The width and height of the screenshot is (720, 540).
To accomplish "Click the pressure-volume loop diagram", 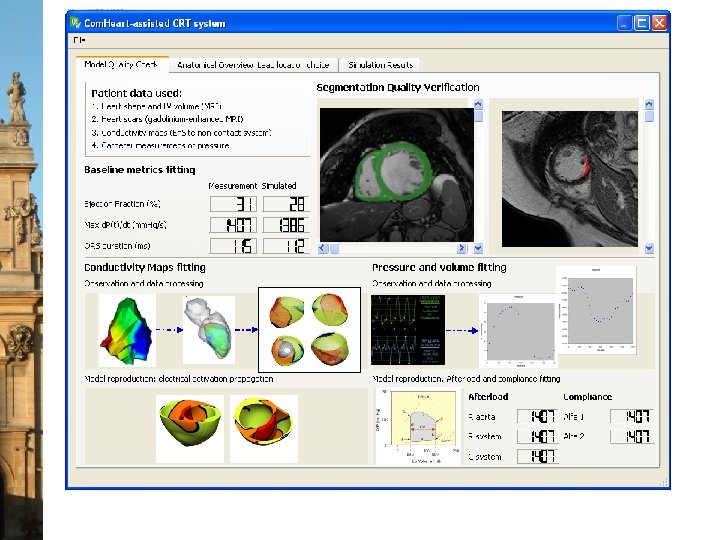I will (x=418, y=427).
